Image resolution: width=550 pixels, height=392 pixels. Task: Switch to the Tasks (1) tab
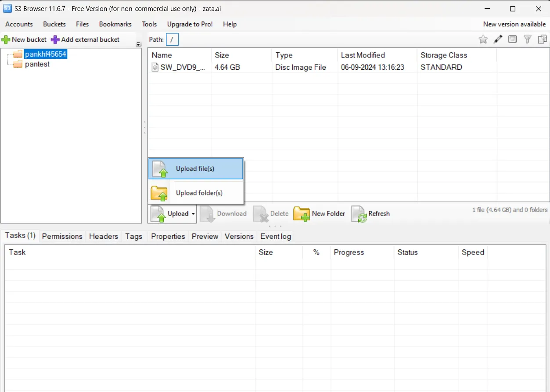pyautogui.click(x=20, y=235)
